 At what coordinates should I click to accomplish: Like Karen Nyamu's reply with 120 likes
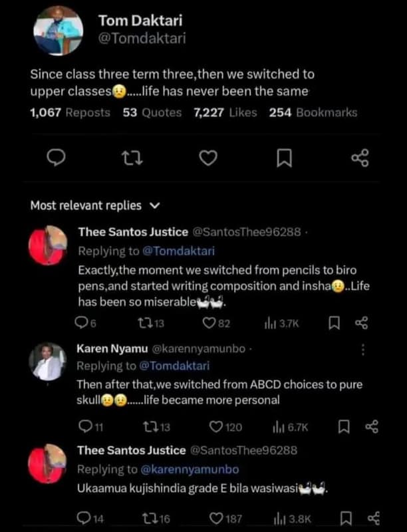pyautogui.click(x=216, y=426)
